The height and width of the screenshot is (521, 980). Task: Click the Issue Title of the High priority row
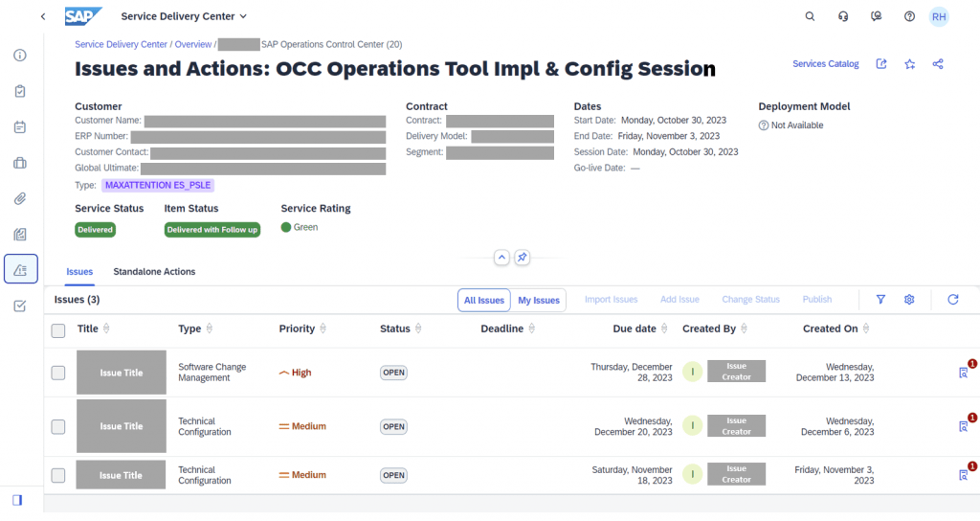(x=122, y=373)
